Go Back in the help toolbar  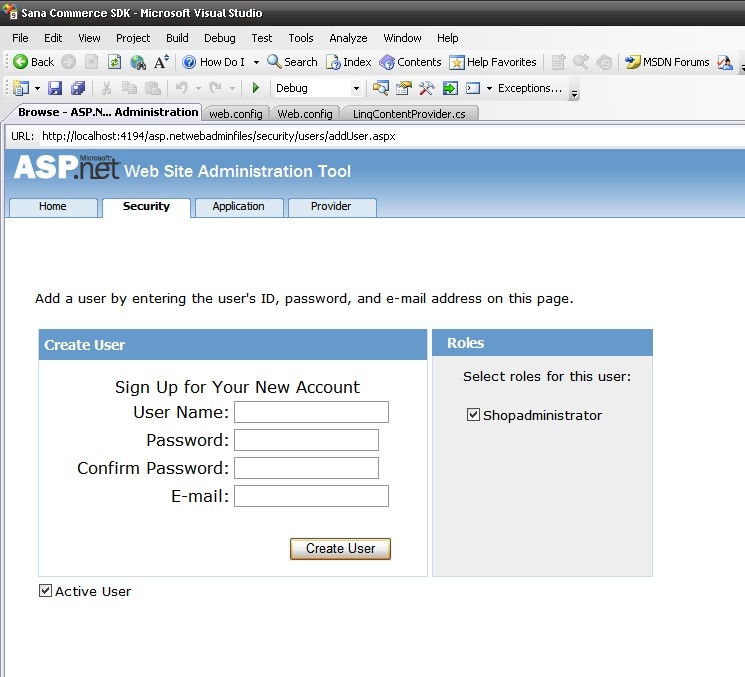tap(33, 62)
